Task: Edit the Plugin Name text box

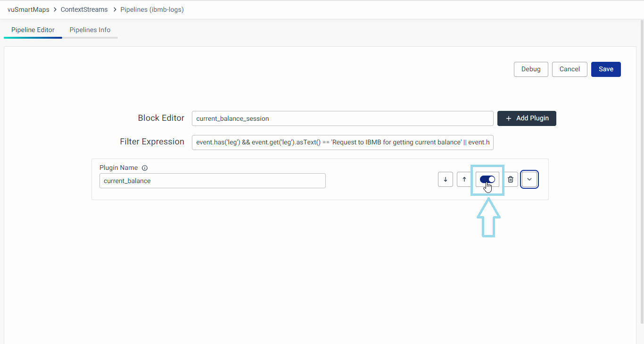Action: pyautogui.click(x=212, y=181)
